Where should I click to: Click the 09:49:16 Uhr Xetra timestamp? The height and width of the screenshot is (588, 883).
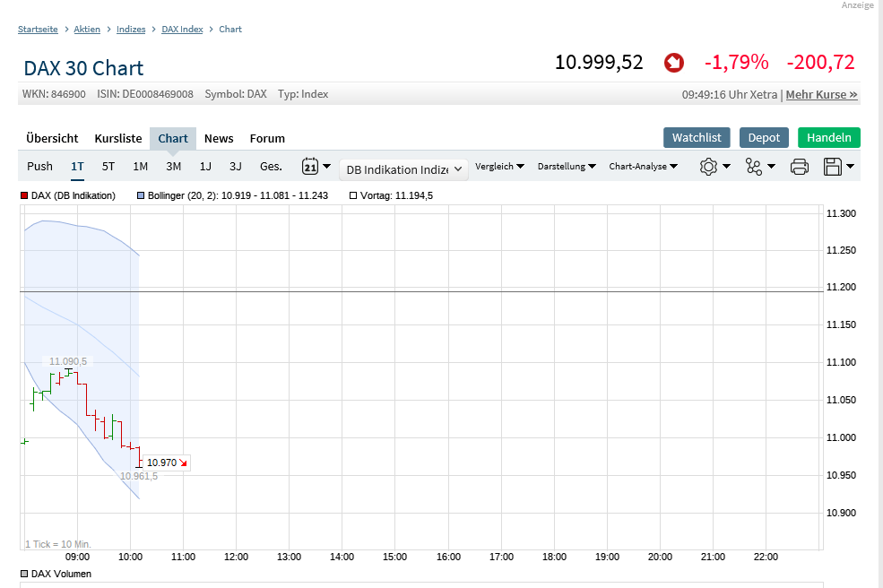[x=730, y=95]
